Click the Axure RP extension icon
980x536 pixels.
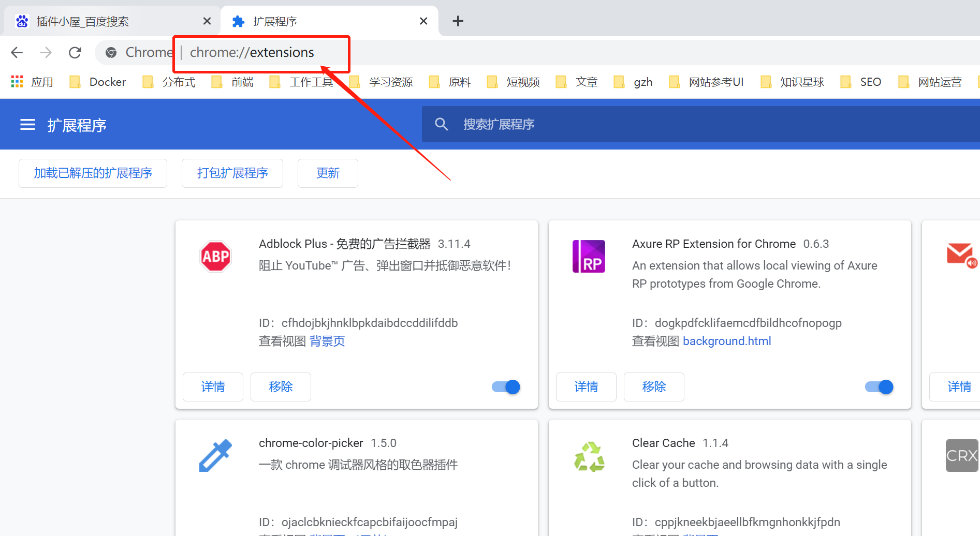pos(589,256)
